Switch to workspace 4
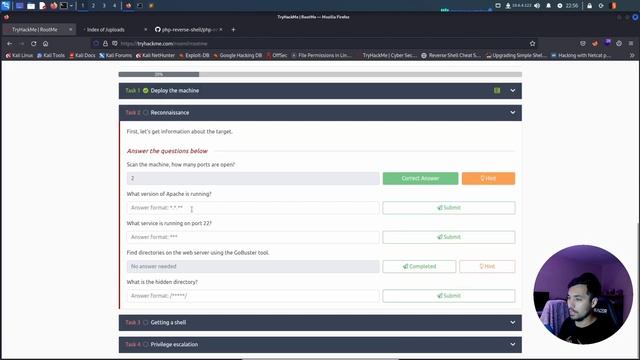 (114, 6)
